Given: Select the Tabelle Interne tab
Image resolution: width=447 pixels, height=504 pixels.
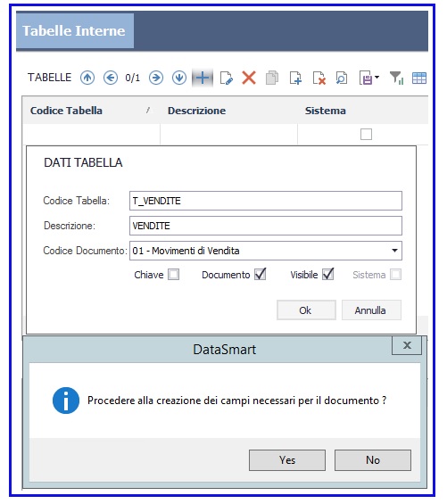Looking at the screenshot, I should pos(75,31).
